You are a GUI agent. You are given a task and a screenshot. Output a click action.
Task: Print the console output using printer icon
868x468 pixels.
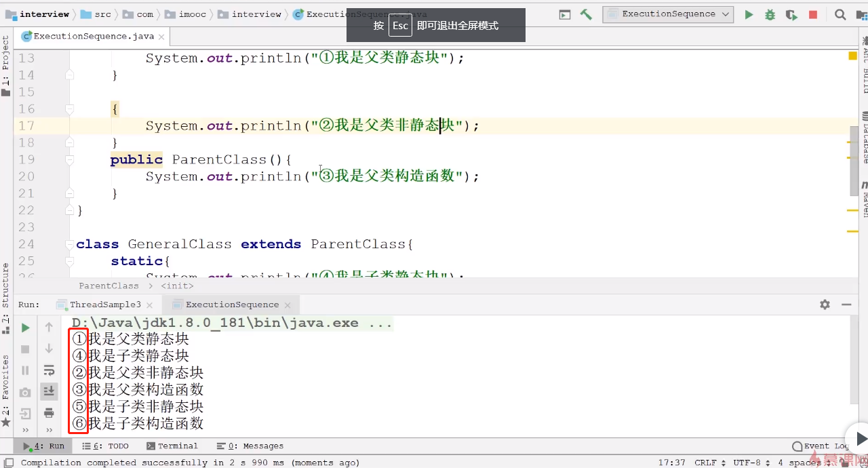click(49, 412)
